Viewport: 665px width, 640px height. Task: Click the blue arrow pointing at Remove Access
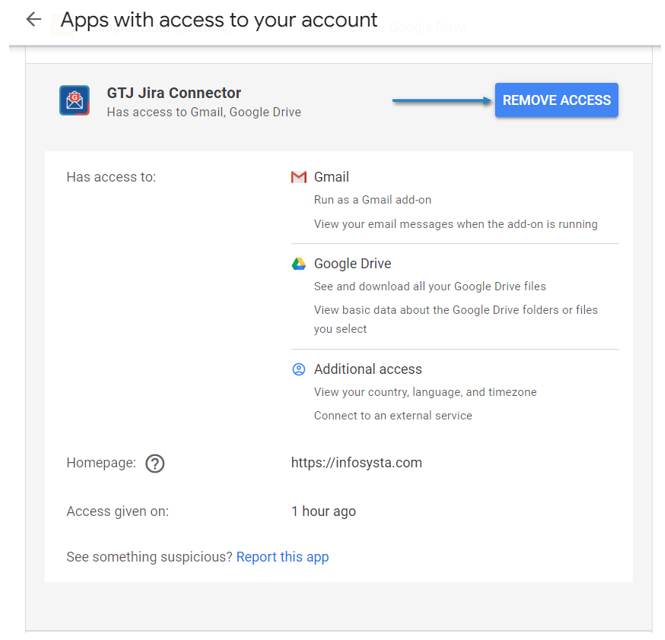(x=440, y=100)
